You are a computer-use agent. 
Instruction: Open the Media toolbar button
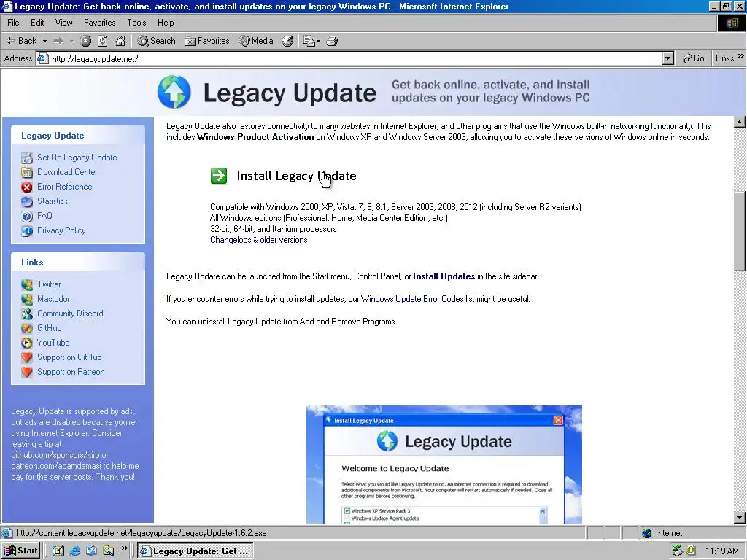(256, 41)
